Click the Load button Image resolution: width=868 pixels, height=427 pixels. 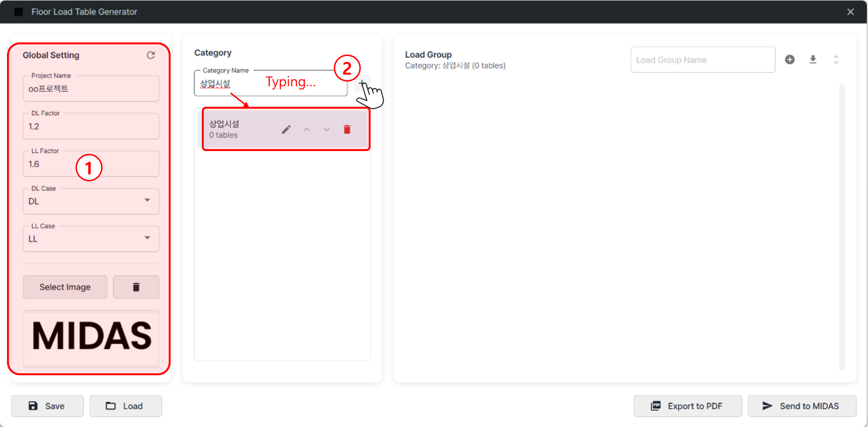pyautogui.click(x=125, y=406)
